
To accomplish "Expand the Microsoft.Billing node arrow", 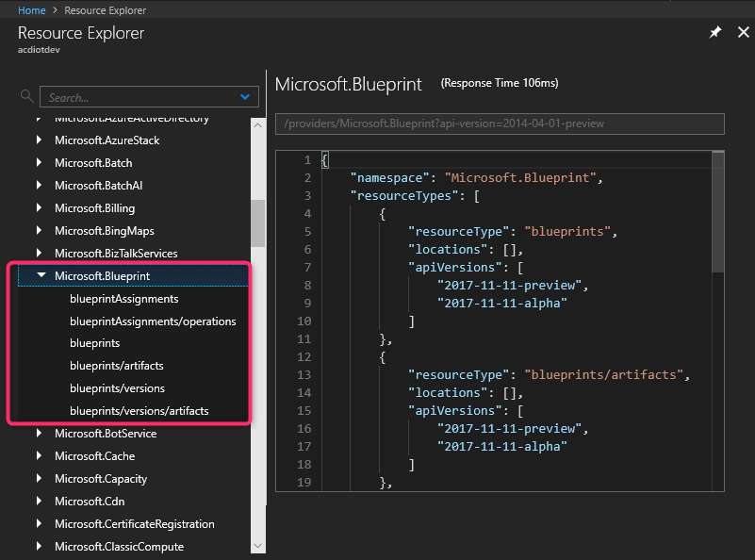I will pos(40,208).
